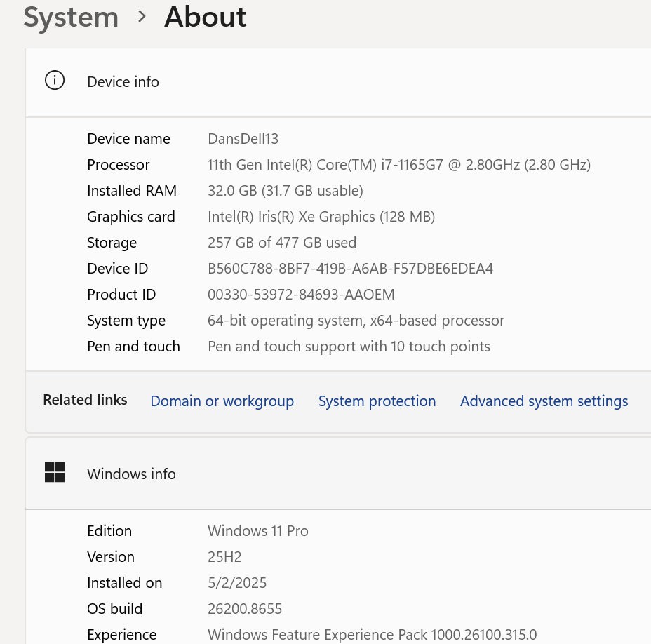Click the Device ID label
This screenshot has height=644, width=651.
pos(117,269)
